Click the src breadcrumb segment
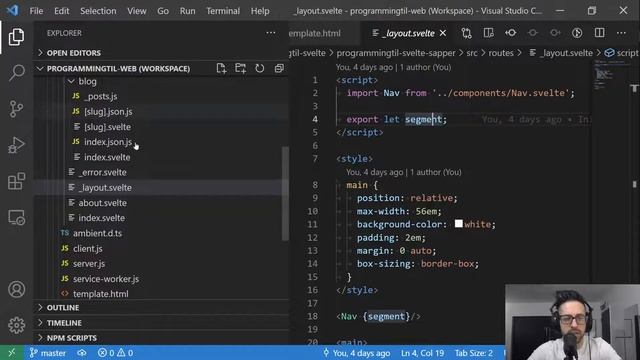 point(472,53)
